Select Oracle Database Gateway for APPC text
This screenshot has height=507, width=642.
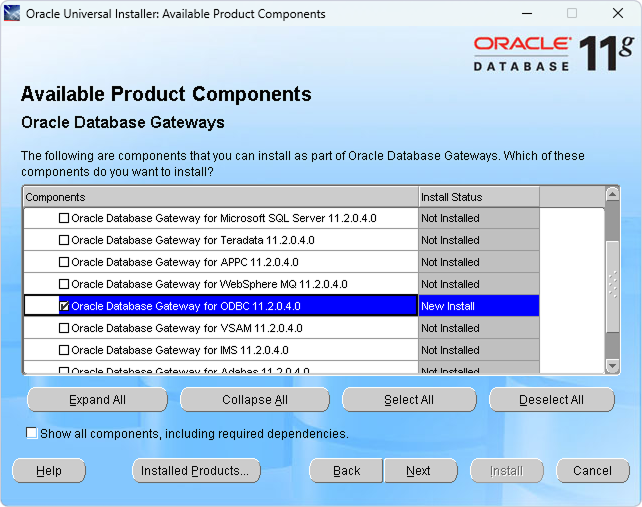tap(185, 262)
